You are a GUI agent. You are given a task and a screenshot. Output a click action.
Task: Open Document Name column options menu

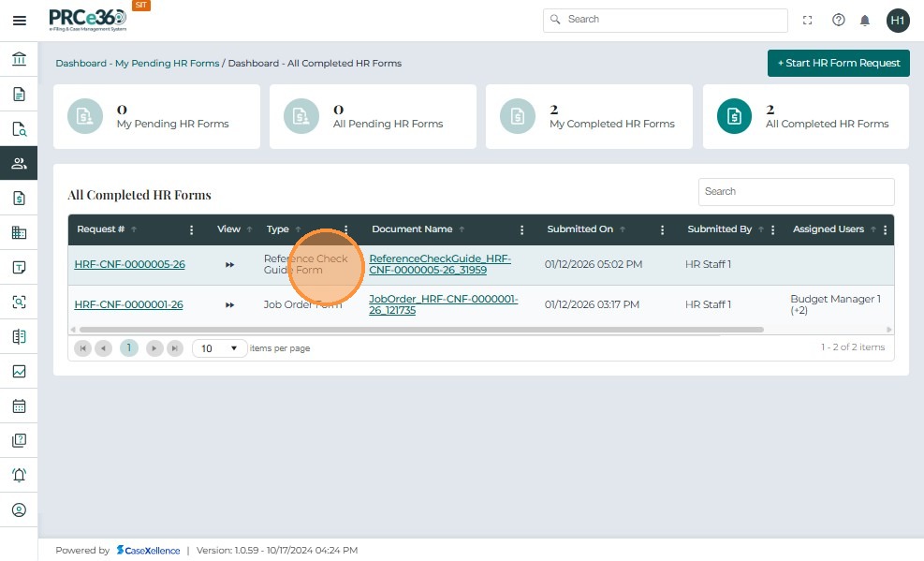521,229
